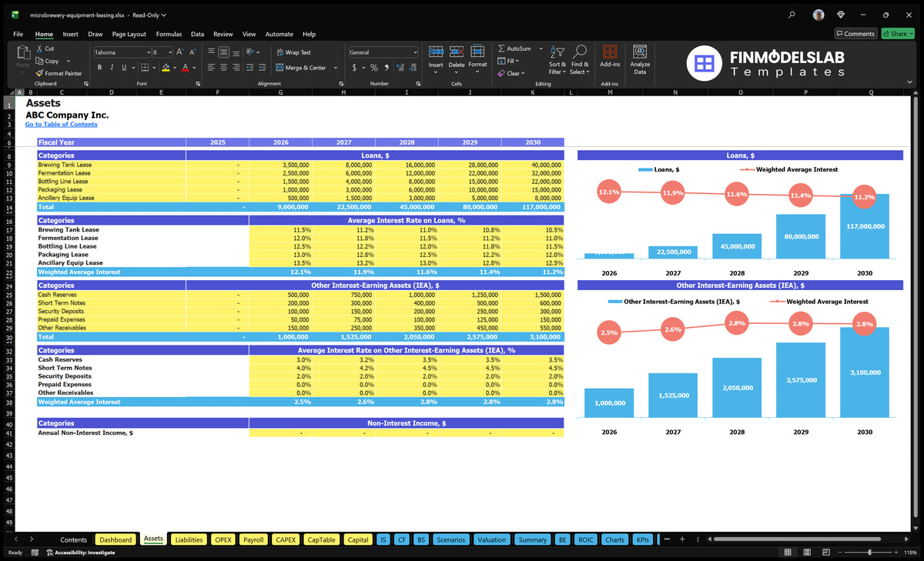Click the AutoSum sigma icon
This screenshot has width=924, height=561.
pyautogui.click(x=501, y=48)
